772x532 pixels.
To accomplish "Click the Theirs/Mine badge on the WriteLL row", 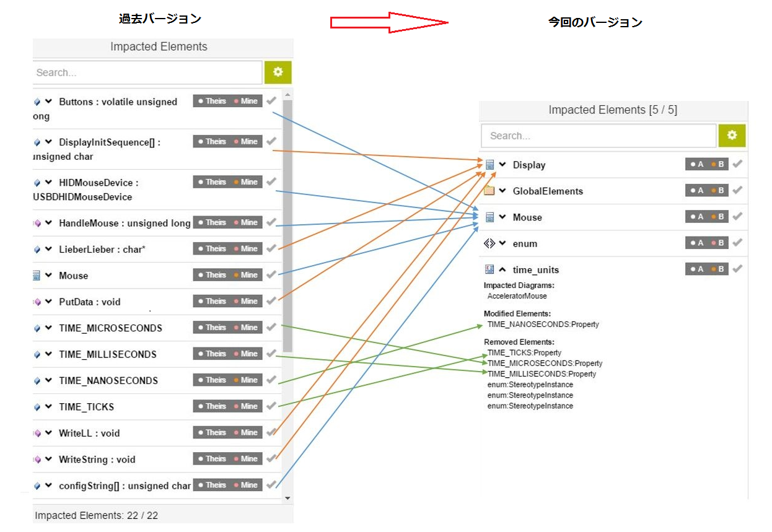I will pyautogui.click(x=227, y=432).
